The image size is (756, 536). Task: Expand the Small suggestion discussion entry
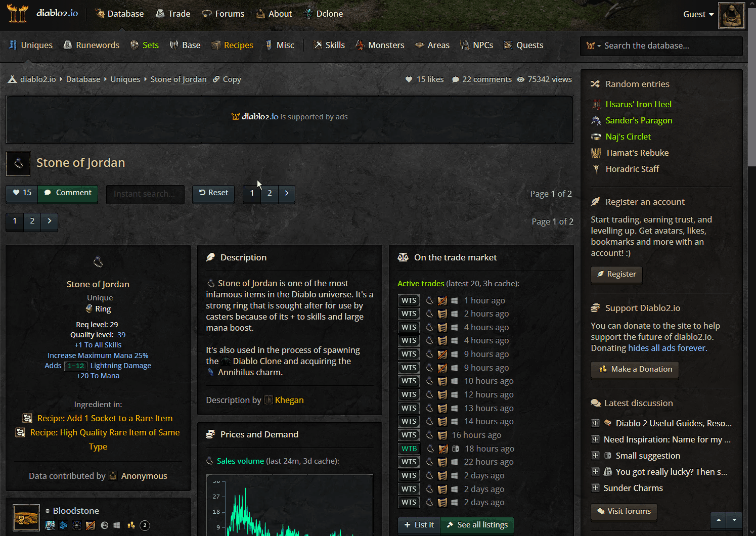pos(595,456)
